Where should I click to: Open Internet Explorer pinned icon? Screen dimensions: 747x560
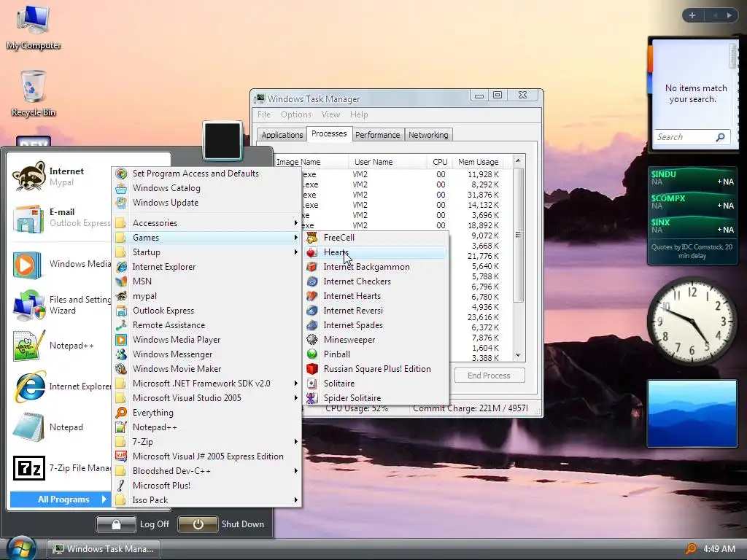[30, 386]
